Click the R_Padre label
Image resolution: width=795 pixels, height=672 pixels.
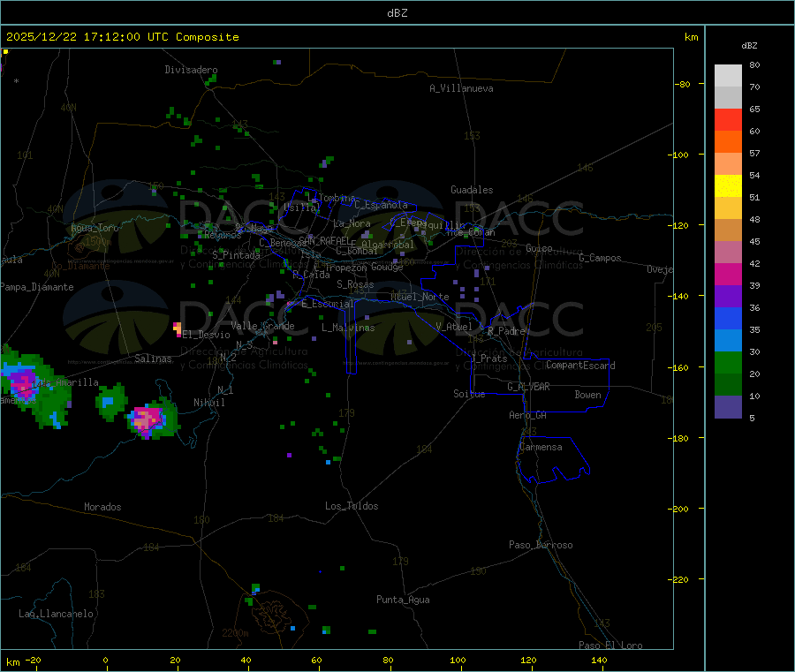click(506, 331)
